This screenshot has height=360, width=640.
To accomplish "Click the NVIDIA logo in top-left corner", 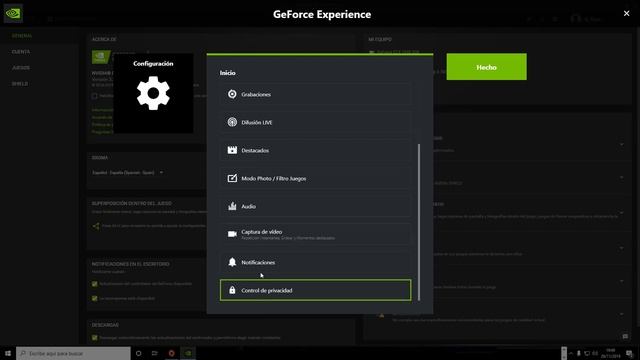I will (13, 13).
